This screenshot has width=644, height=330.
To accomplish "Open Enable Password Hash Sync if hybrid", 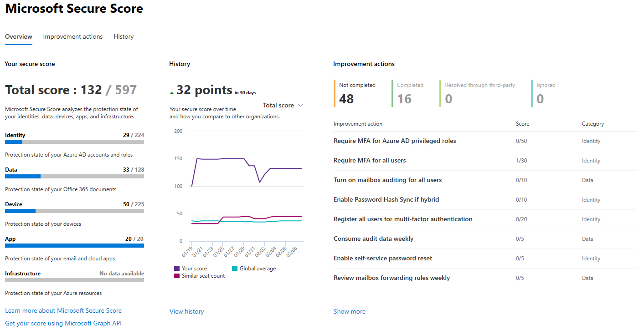I will (x=386, y=199).
